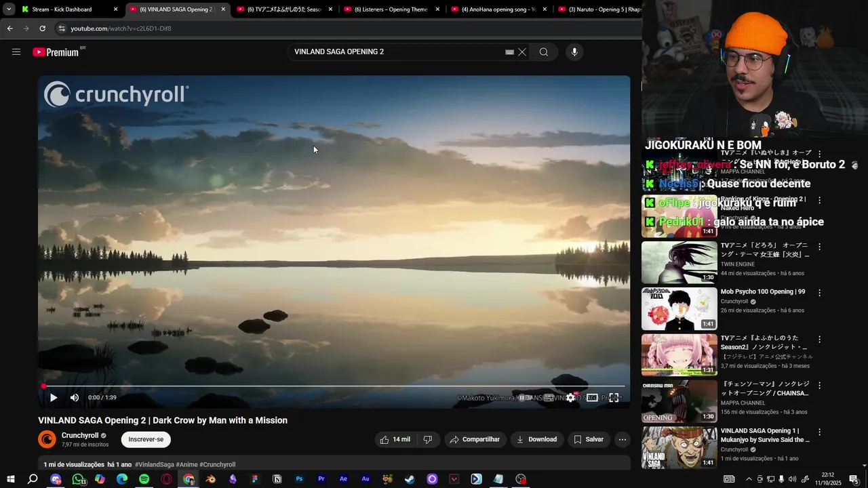Open system volume tray icon

(x=792, y=479)
